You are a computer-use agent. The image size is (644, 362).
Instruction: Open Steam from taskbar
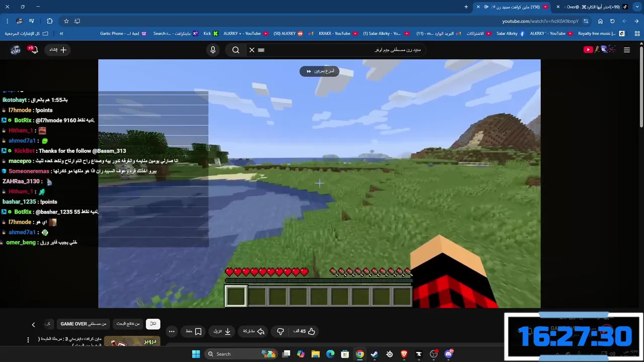[374, 354]
